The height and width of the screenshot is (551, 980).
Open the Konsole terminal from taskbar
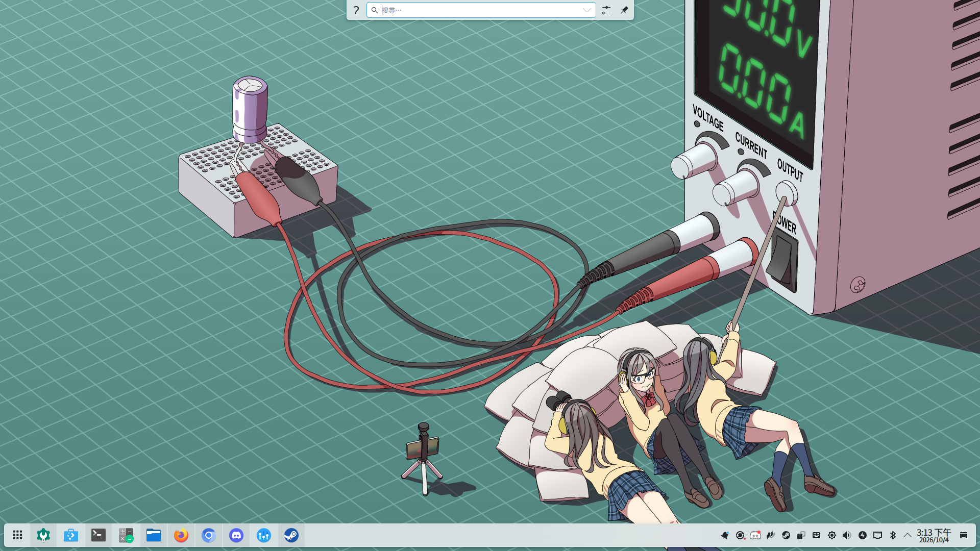99,535
